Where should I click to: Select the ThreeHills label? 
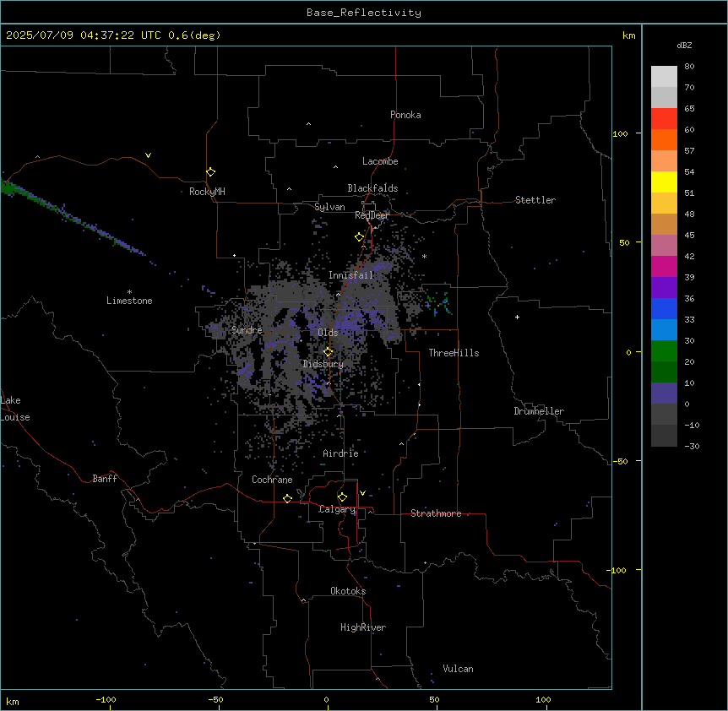(x=454, y=353)
